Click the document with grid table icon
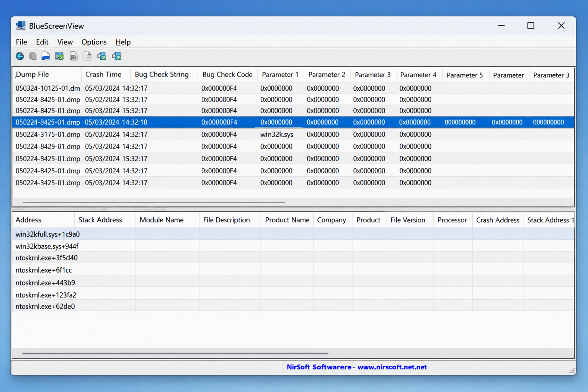Viewport: 588px width, 392px height. point(87,56)
